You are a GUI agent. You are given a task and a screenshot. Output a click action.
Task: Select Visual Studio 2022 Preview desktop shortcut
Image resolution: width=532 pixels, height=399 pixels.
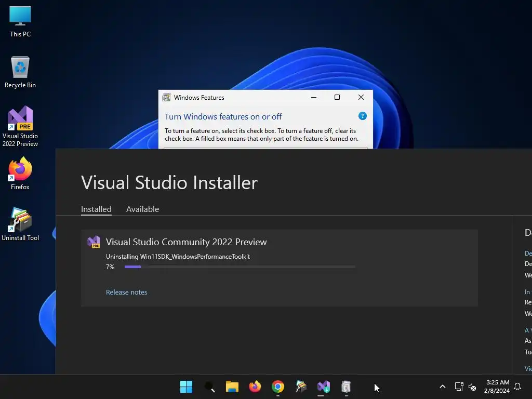(20, 126)
